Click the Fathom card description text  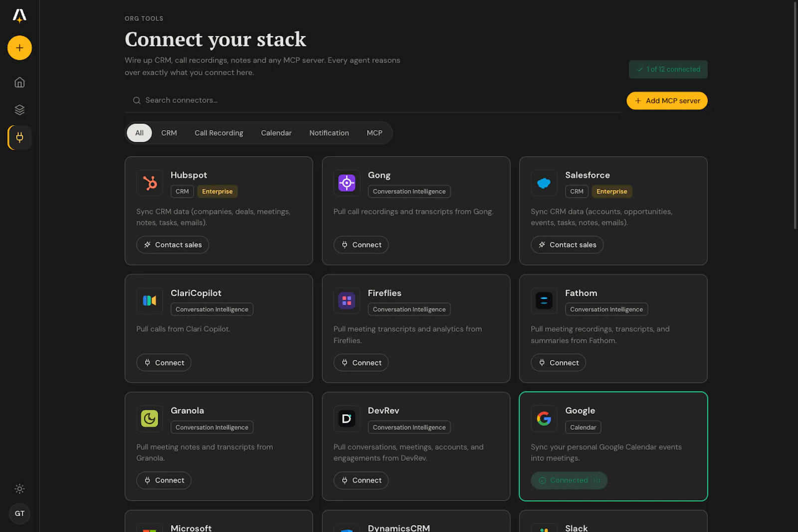tap(600, 335)
